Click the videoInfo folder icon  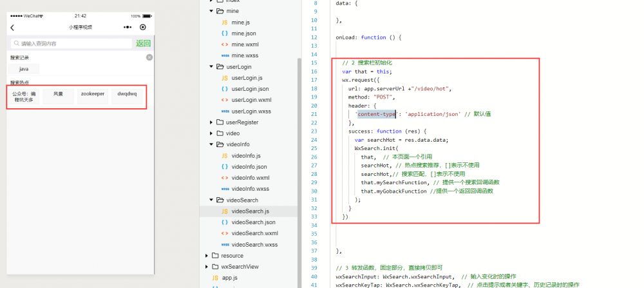pos(220,144)
